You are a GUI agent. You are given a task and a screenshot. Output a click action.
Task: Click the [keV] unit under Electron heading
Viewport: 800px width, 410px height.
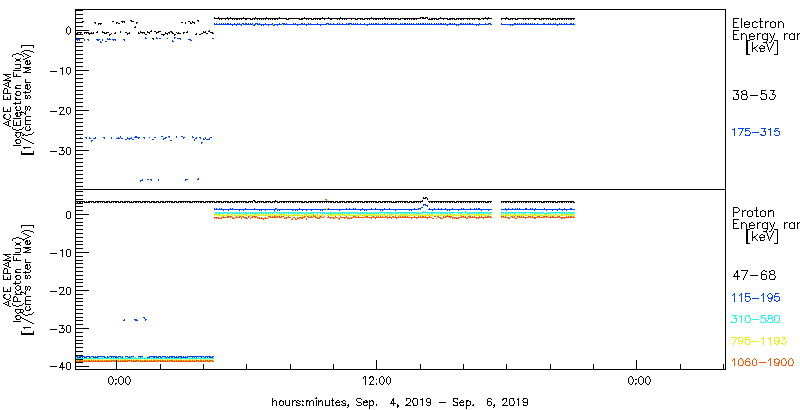(762, 48)
